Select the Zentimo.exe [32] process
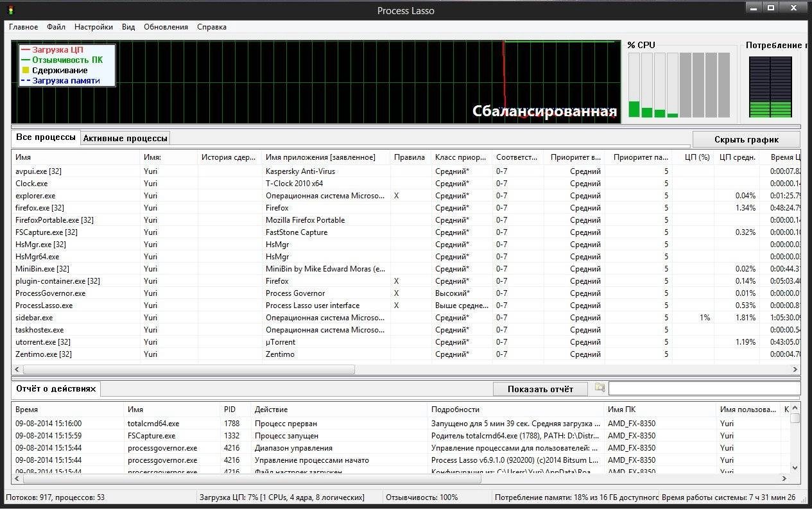 [406, 354]
